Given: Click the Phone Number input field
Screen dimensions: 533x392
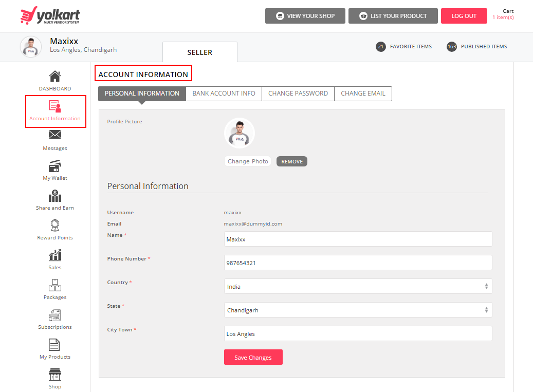Looking at the screenshot, I should click(x=358, y=263).
